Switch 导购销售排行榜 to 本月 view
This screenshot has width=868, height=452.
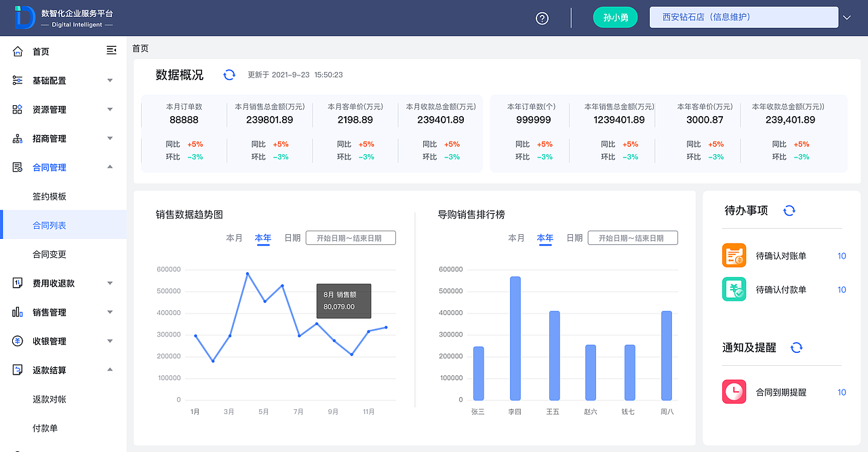click(516, 238)
